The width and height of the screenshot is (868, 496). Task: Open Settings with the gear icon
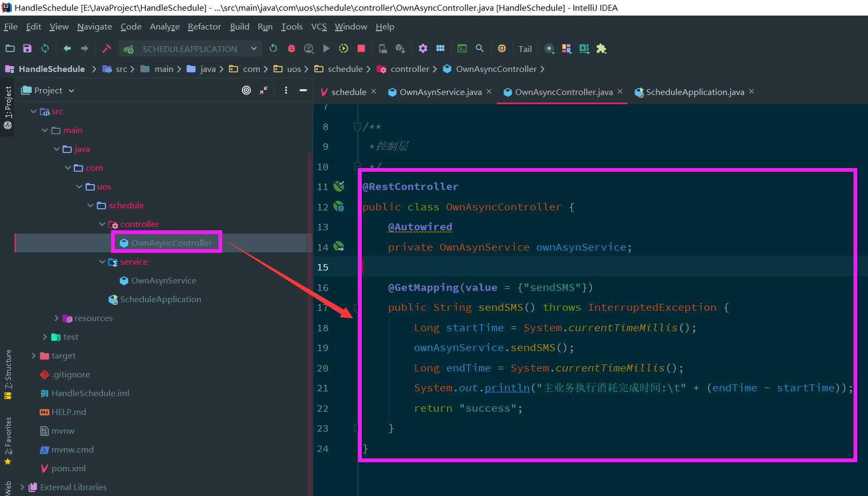423,48
